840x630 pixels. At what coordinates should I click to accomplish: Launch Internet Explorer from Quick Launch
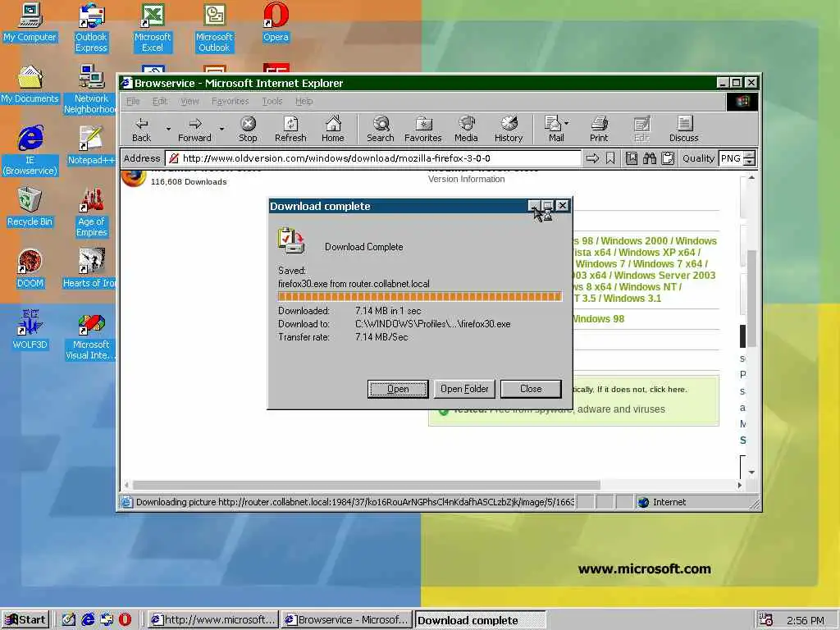[88, 620]
